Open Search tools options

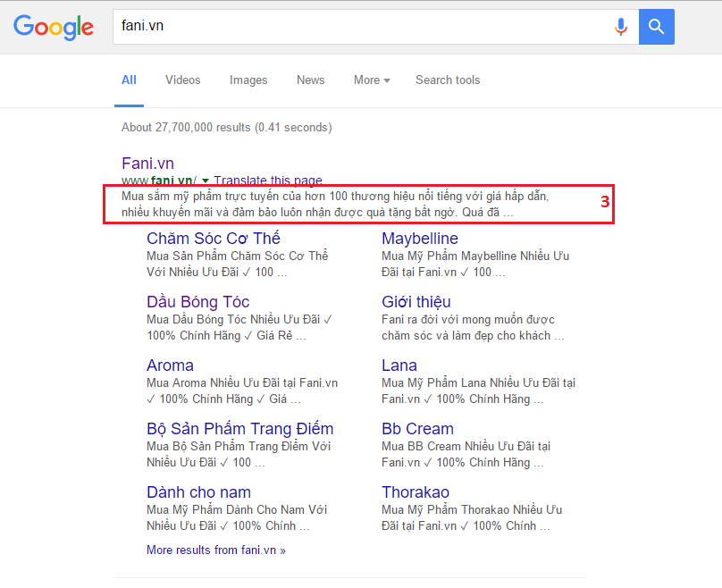(x=448, y=80)
